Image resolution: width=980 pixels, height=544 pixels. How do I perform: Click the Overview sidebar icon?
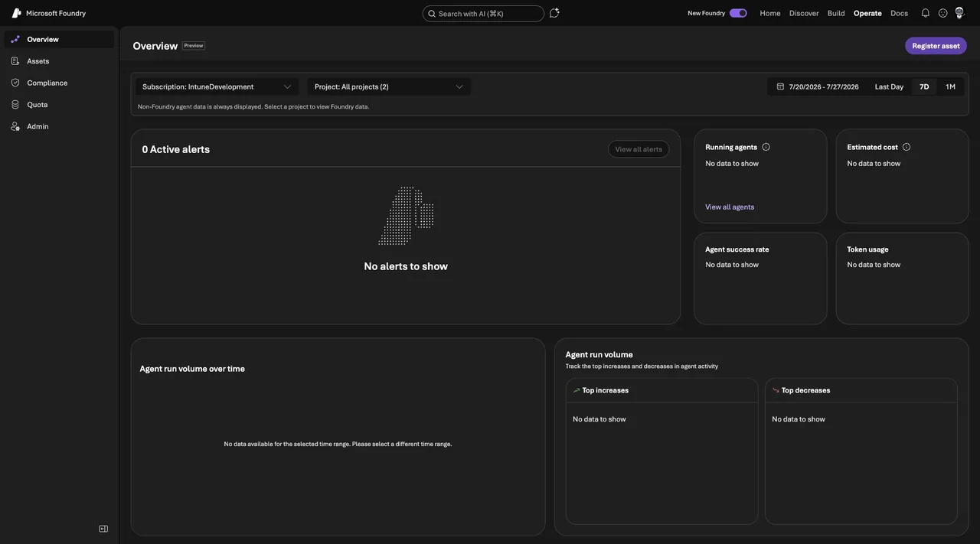15,39
